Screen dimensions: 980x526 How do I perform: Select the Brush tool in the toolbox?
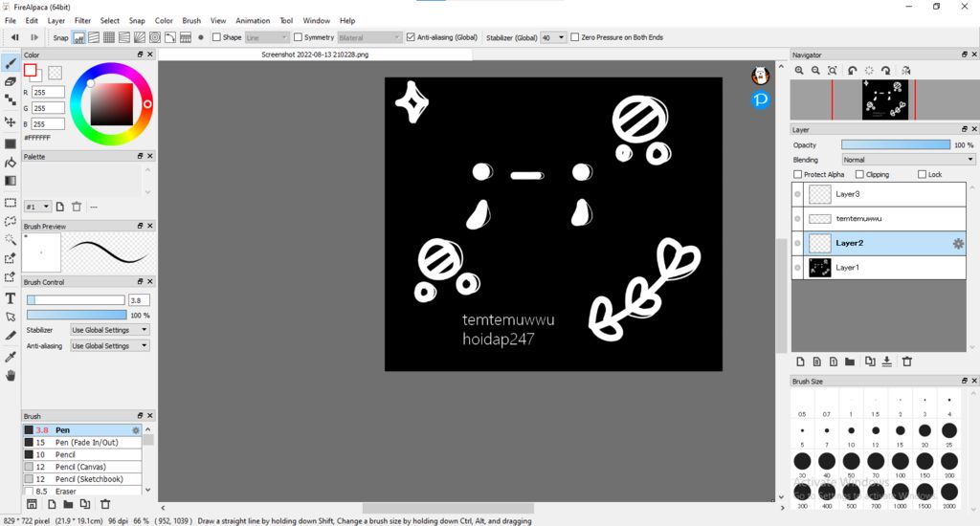11,63
